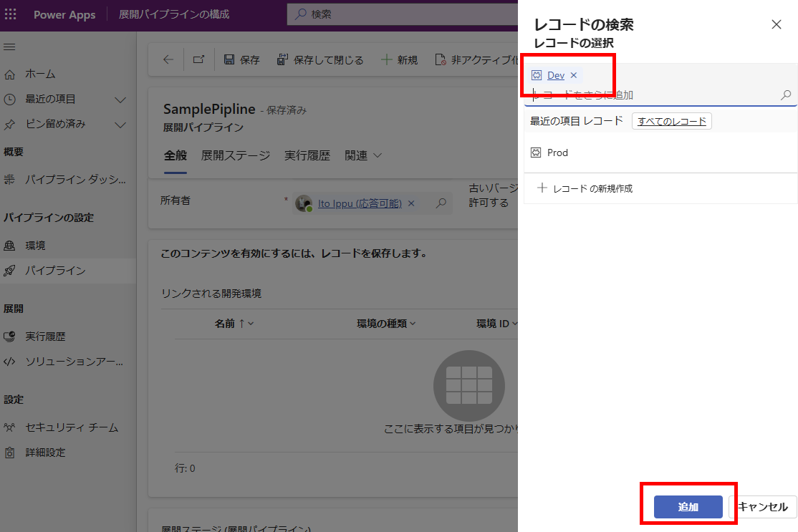Click すべてのレコード link
Screen dimensions: 798x532
coord(671,121)
